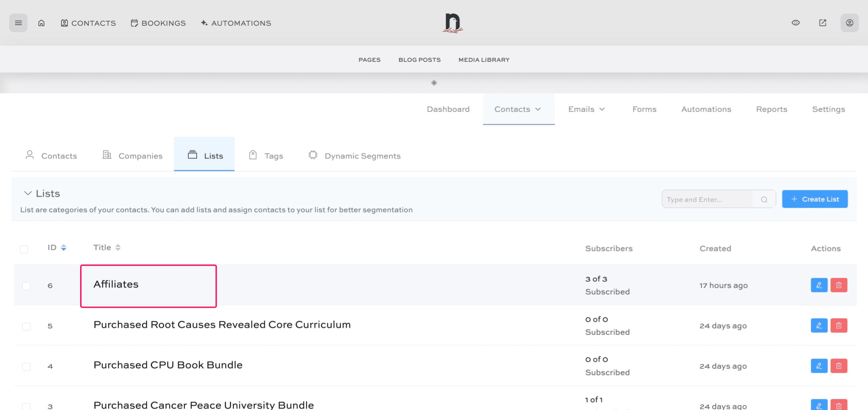868x410 pixels.
Task: Click the Create List button
Action: point(814,199)
